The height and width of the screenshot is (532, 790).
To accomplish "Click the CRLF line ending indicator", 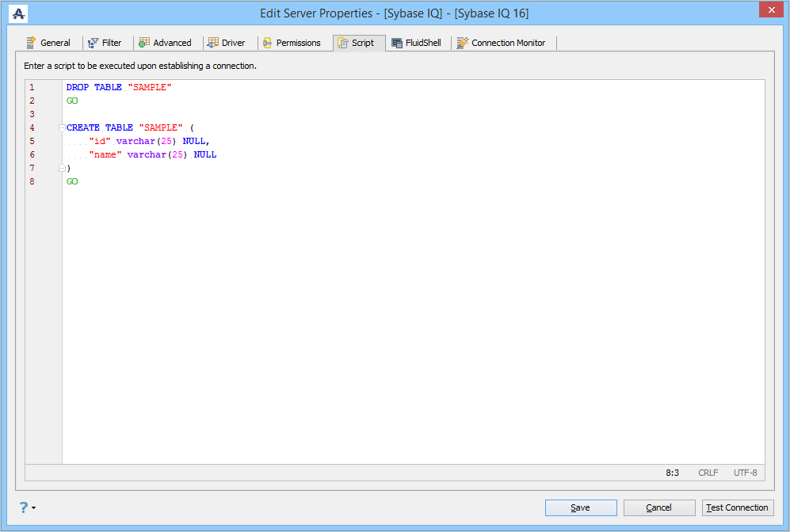I will [x=708, y=473].
